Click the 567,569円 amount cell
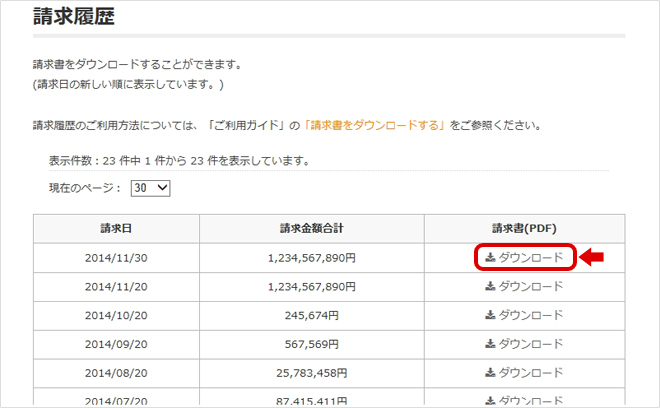 312,343
